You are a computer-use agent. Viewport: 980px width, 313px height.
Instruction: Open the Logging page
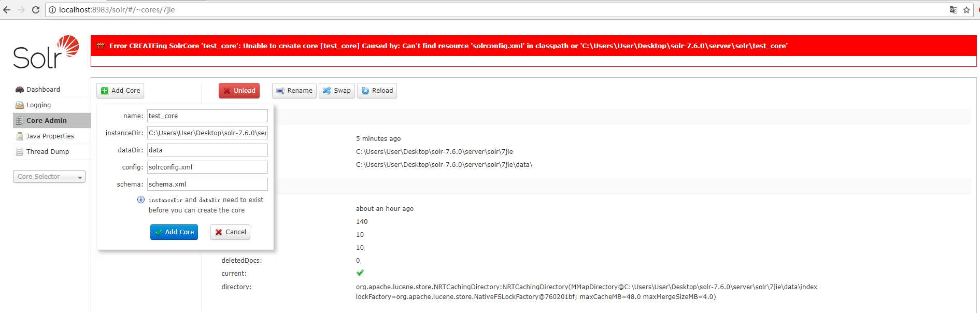[x=38, y=105]
